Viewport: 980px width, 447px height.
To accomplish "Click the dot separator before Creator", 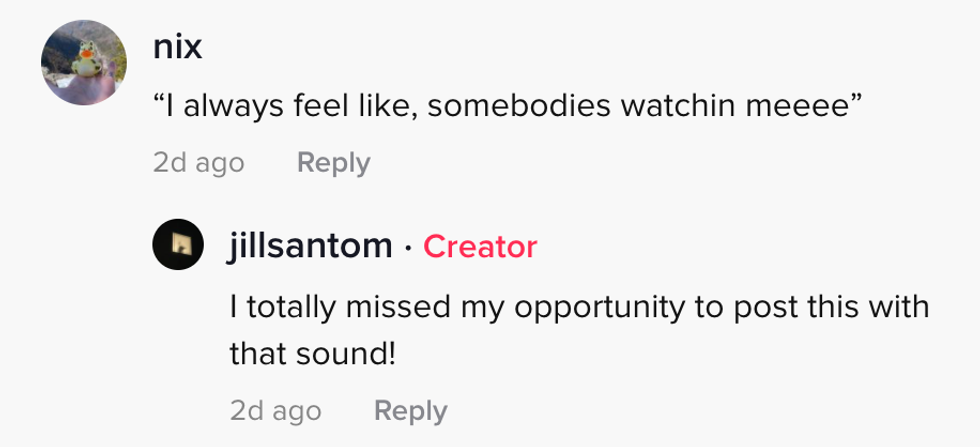I will [x=408, y=246].
